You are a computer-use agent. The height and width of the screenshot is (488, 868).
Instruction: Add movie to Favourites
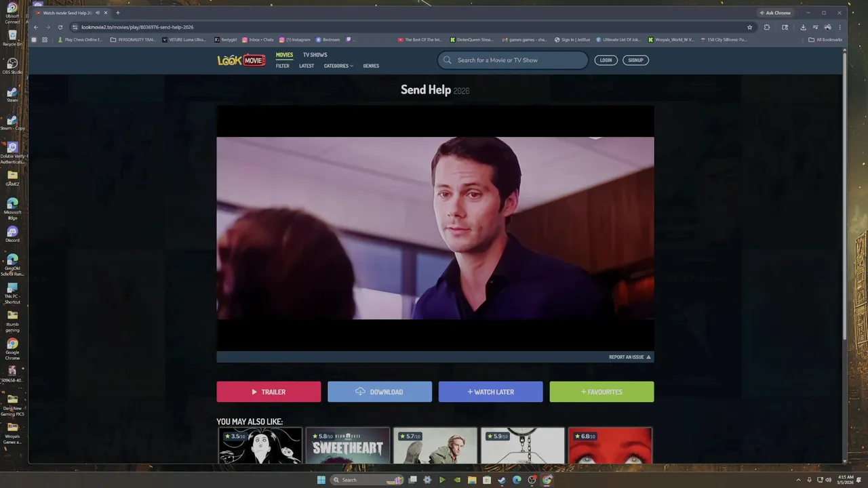601,392
